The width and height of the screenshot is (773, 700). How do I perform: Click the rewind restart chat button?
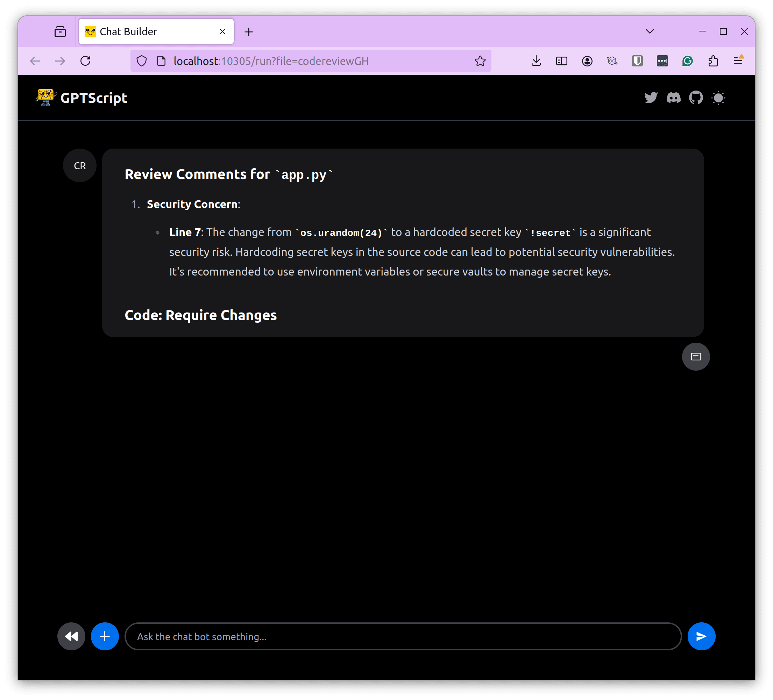[x=71, y=636]
